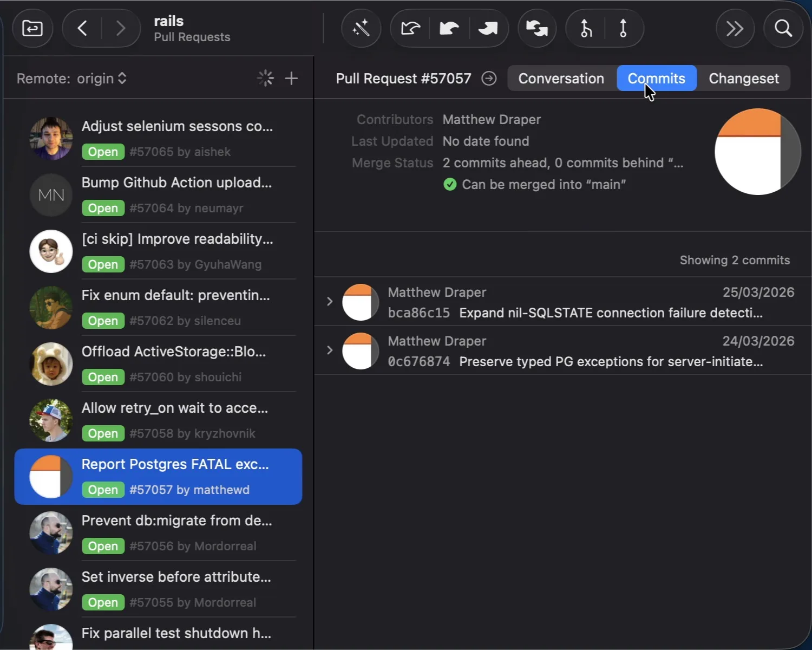812x650 pixels.
Task: Click the Fetch toolbar icon
Action: (410, 28)
